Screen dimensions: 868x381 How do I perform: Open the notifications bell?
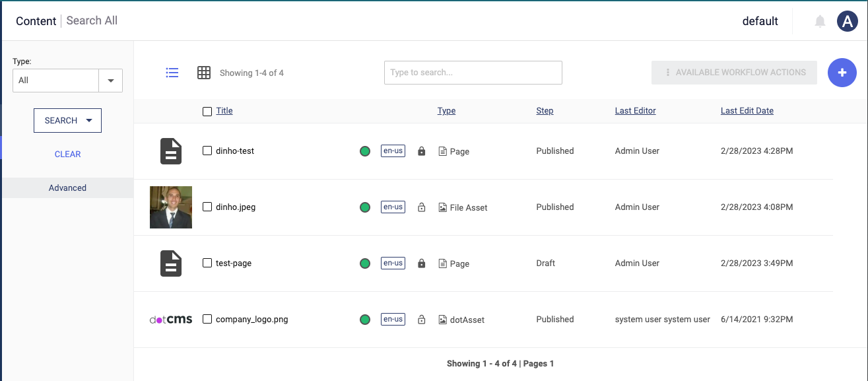tap(820, 20)
